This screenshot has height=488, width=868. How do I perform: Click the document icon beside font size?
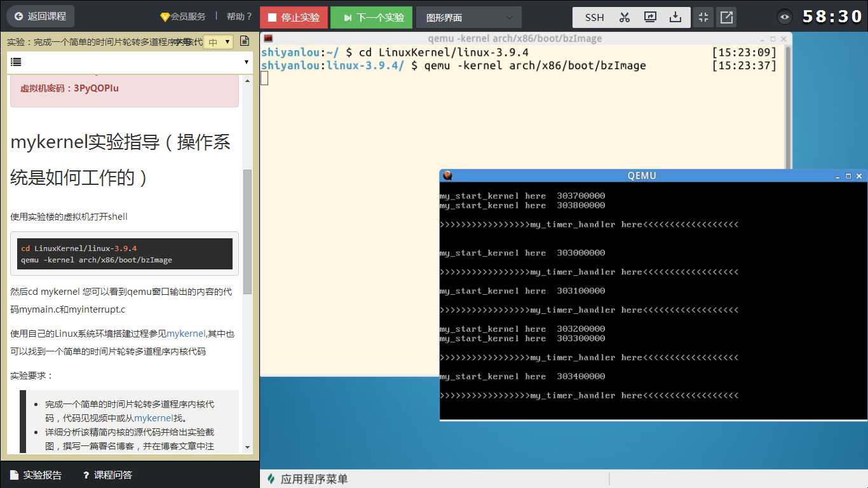pos(245,41)
